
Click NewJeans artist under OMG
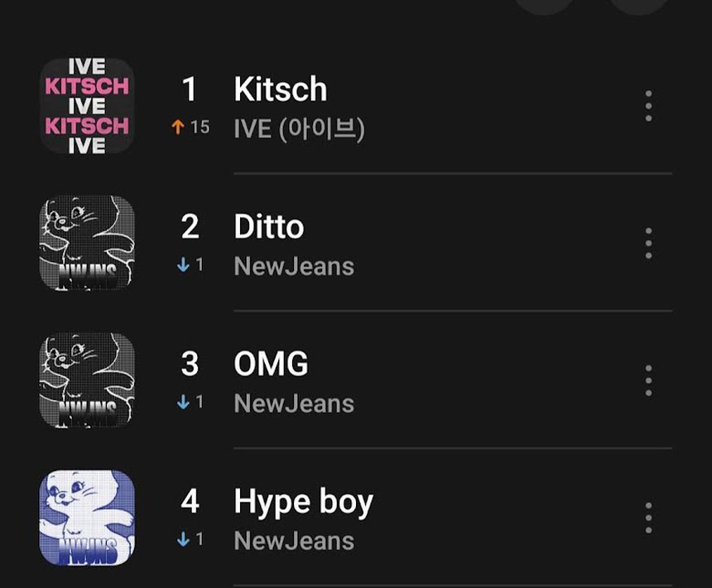click(x=294, y=404)
